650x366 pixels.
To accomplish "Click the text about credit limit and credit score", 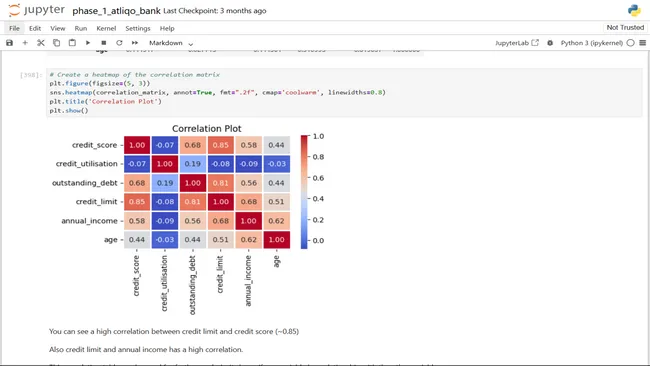I will 174,332.
